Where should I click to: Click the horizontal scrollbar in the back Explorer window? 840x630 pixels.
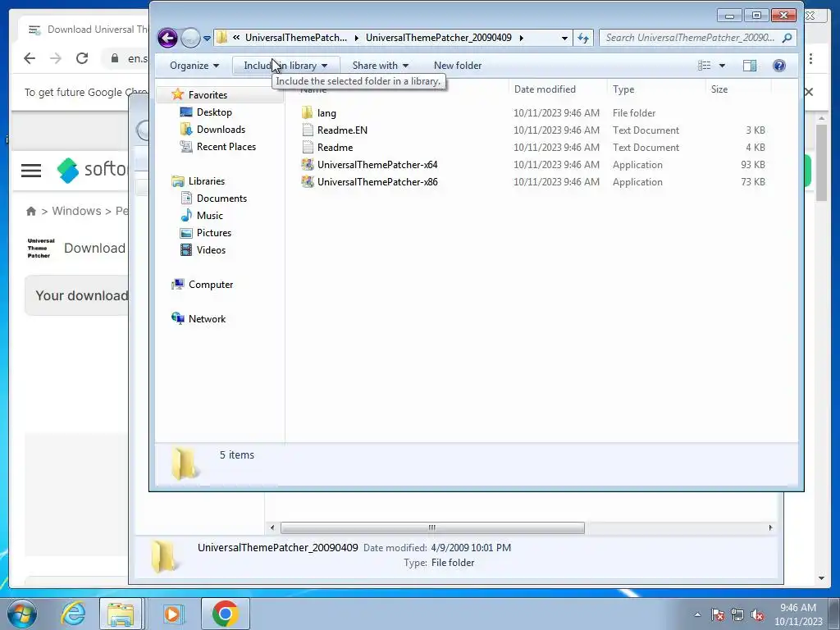point(431,527)
